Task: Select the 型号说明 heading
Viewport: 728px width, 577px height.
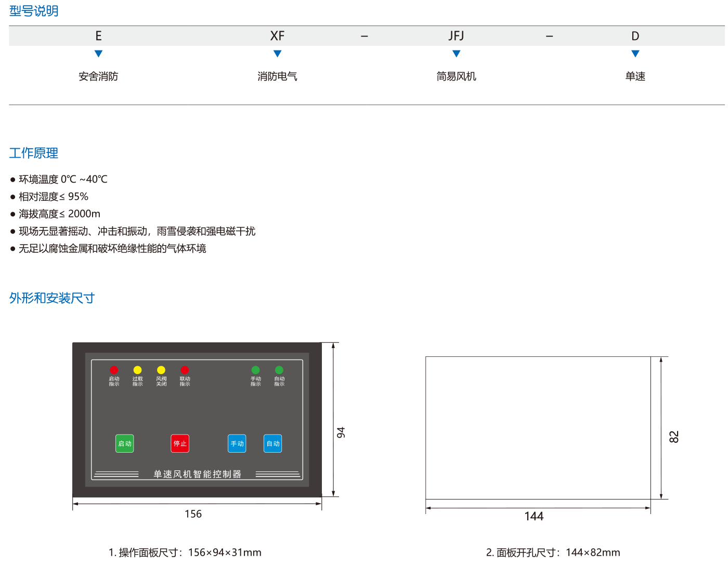Action: (x=34, y=11)
